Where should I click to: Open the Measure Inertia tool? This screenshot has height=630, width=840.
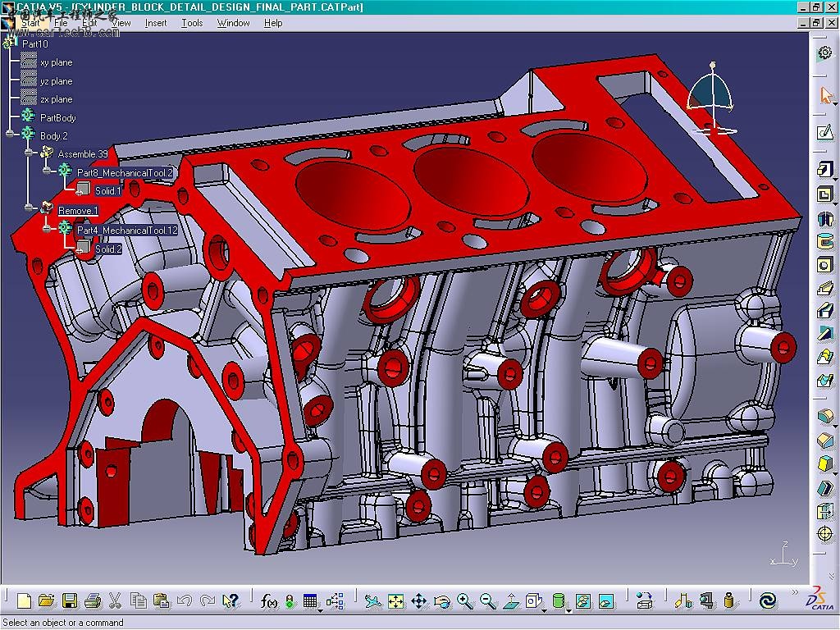coord(728,601)
